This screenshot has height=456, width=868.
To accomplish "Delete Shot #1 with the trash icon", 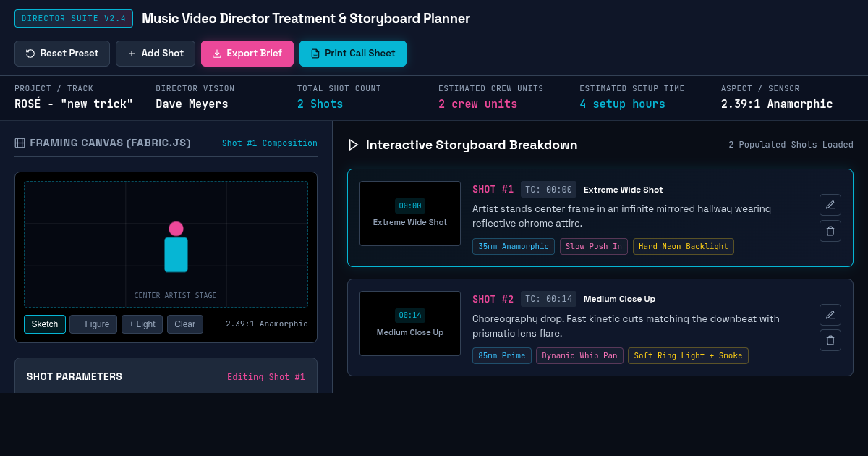I will (830, 231).
